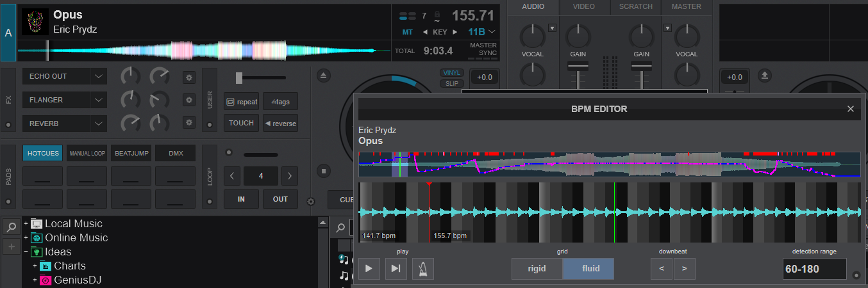
Task: Click the loop IN button
Action: click(x=241, y=199)
